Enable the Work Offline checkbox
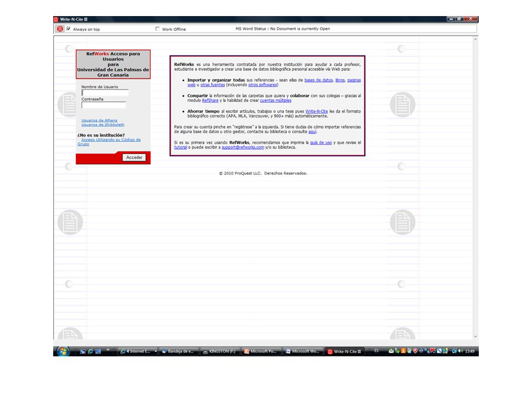Screen dimensions: 532x399 point(157,29)
